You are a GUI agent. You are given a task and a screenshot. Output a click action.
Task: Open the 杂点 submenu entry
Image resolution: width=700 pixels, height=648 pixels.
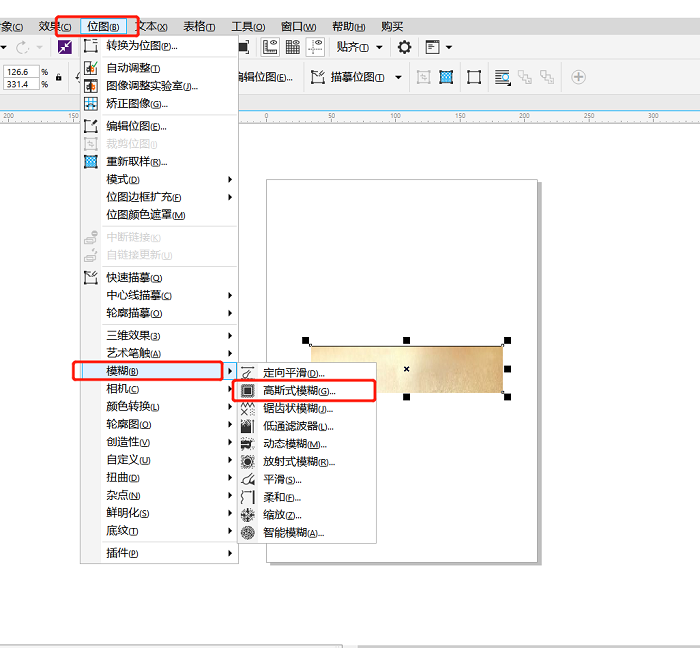(159, 495)
